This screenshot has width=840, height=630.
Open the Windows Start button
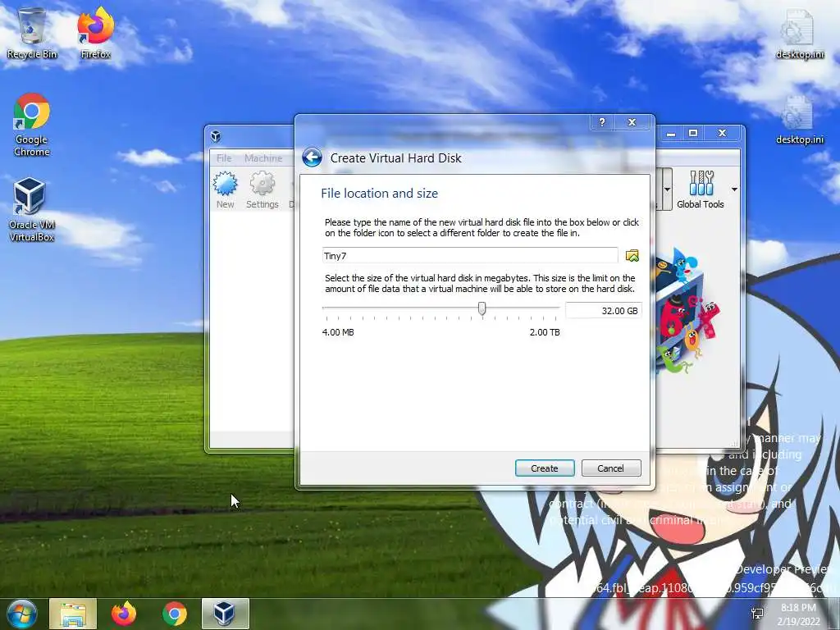[21, 614]
